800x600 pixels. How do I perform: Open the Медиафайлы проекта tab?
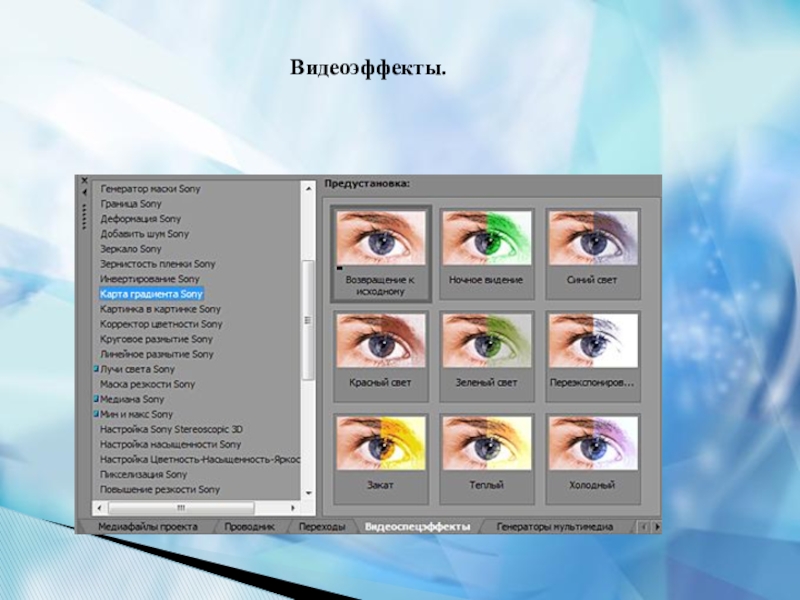point(147,526)
